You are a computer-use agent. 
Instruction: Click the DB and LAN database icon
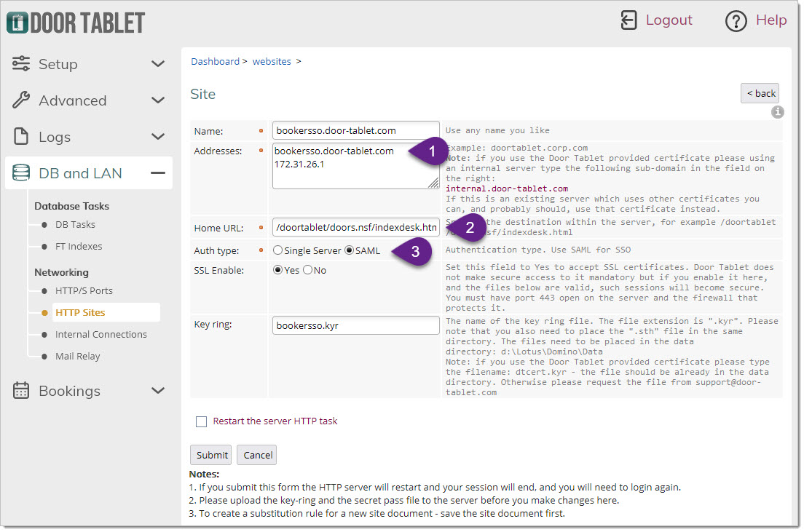(x=21, y=173)
